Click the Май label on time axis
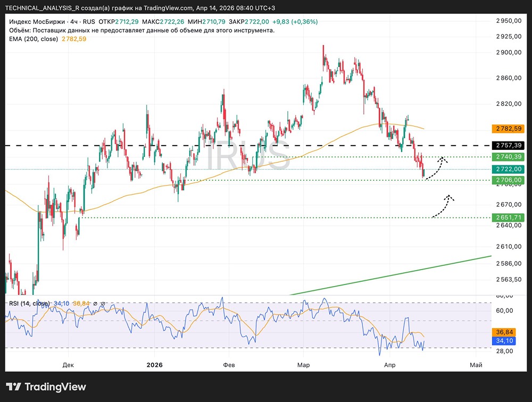Screen dimensions: 532x402 [x=476, y=365]
